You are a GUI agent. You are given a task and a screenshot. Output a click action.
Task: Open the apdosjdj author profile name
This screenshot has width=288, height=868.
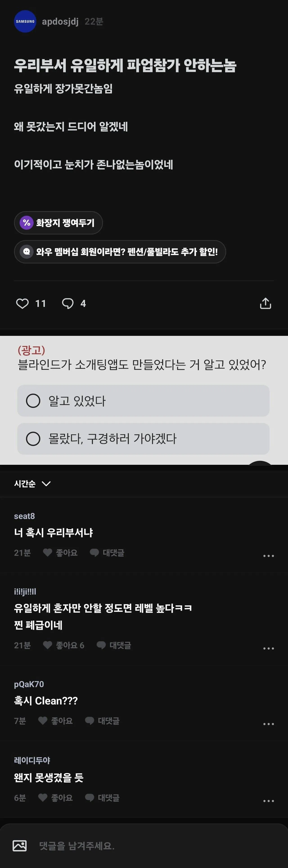pyautogui.click(x=60, y=22)
